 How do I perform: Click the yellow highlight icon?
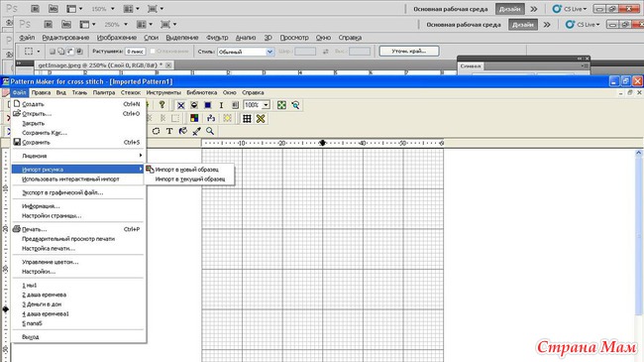pyautogui.click(x=227, y=118)
